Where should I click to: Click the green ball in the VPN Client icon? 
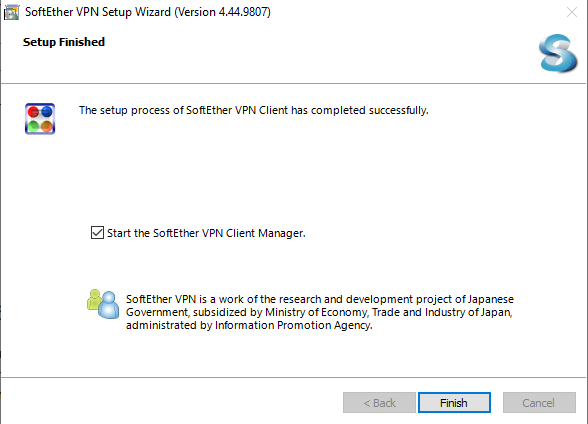coord(33,126)
